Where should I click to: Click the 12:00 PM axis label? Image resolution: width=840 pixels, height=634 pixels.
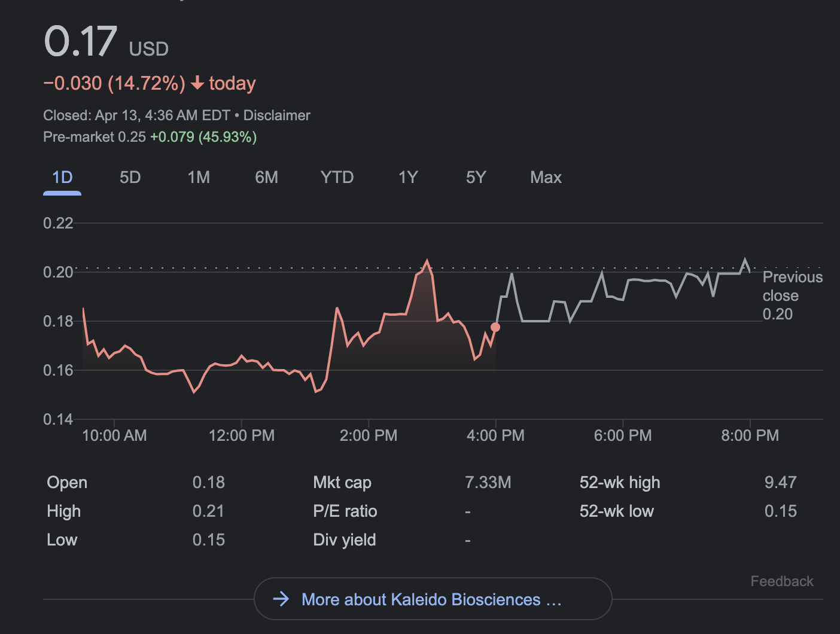coord(242,435)
